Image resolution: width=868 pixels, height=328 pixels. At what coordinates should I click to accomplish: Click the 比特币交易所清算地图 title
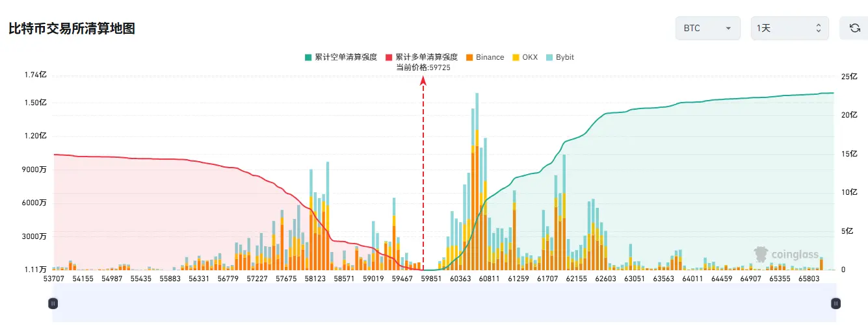(72, 29)
